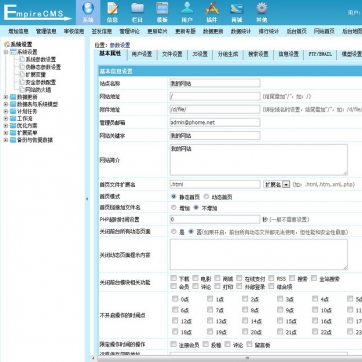The image size is (362, 362).
Task: Switch to the 搜索设置 tab
Action: pyautogui.click(x=258, y=54)
